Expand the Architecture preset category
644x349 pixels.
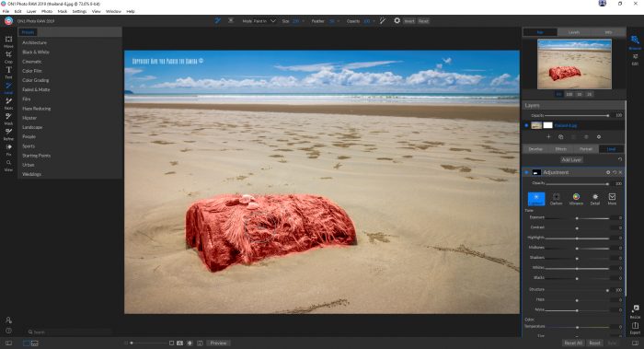[x=35, y=42]
